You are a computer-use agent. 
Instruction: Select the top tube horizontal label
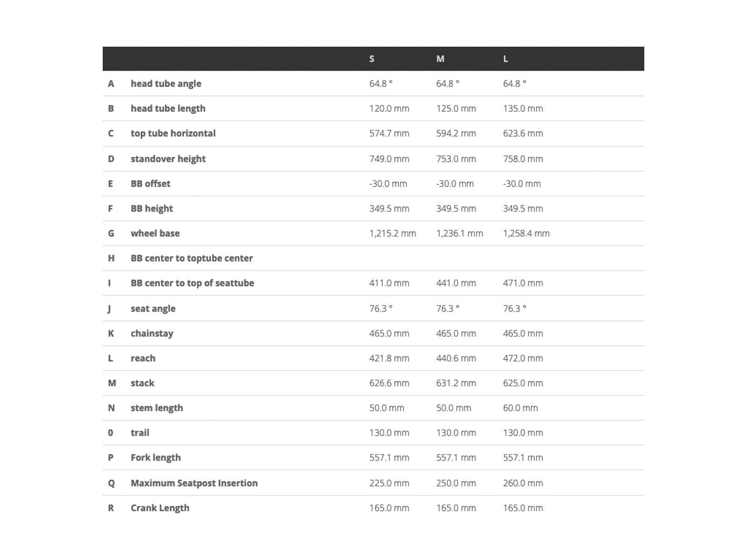(x=173, y=133)
